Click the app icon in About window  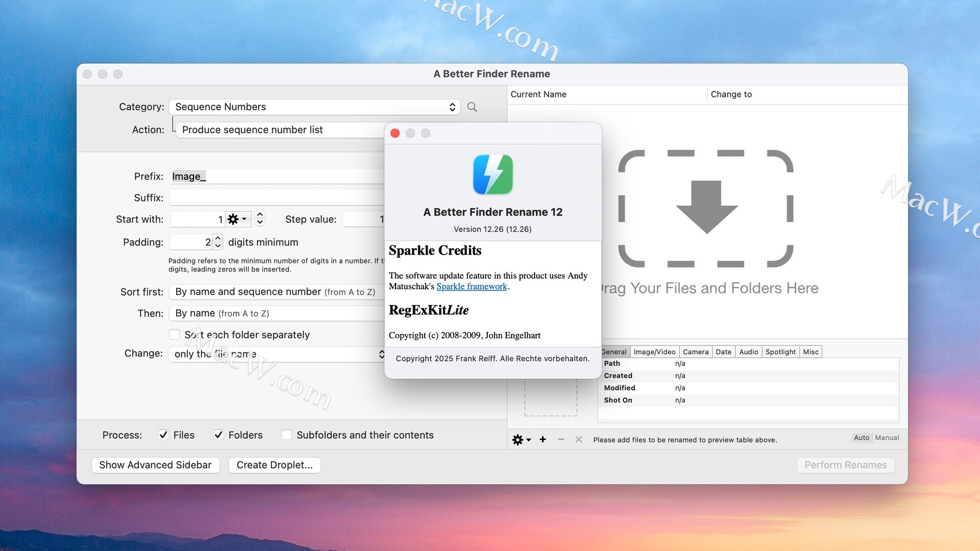tap(493, 174)
